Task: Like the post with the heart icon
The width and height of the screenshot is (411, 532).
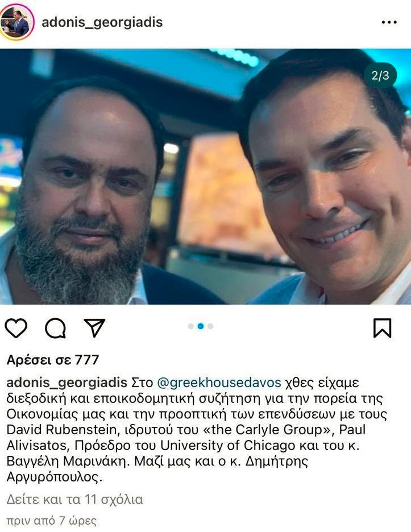Action: (16, 328)
